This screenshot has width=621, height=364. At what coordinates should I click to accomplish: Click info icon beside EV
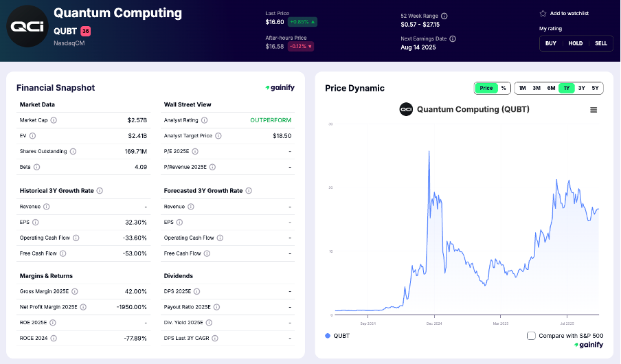32,135
